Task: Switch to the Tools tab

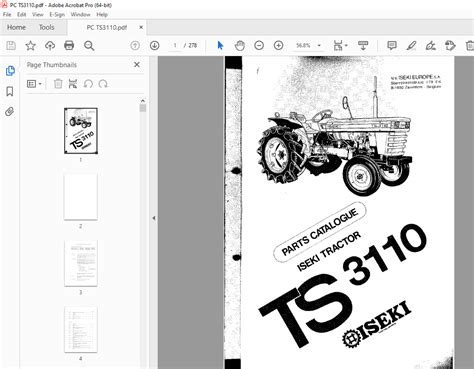Action: click(46, 27)
